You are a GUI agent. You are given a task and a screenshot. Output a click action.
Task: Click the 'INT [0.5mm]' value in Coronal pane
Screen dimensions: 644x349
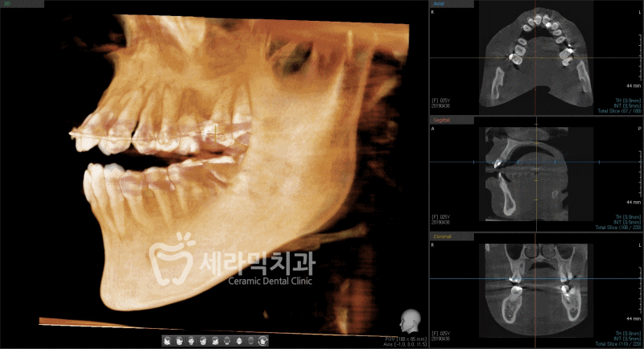coord(627,339)
